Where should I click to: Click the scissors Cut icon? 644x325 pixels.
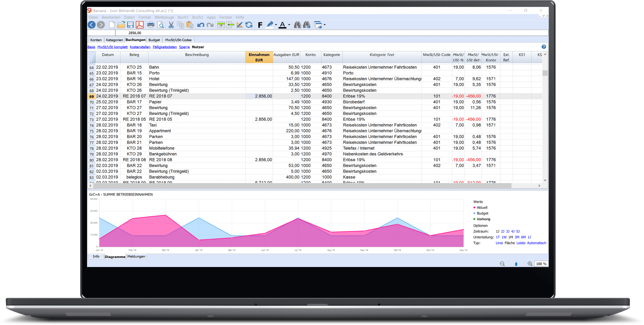pyautogui.click(x=171, y=25)
